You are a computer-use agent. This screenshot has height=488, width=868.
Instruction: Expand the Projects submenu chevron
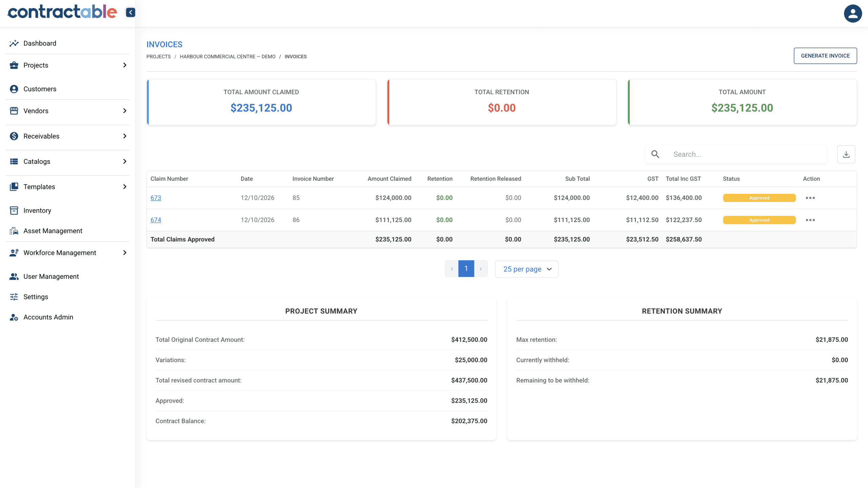point(125,65)
